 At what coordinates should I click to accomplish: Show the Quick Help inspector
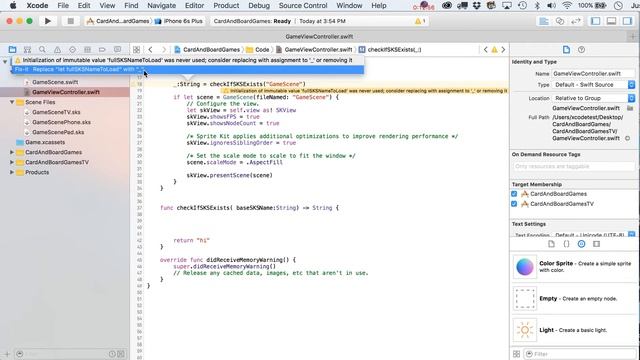point(581,49)
